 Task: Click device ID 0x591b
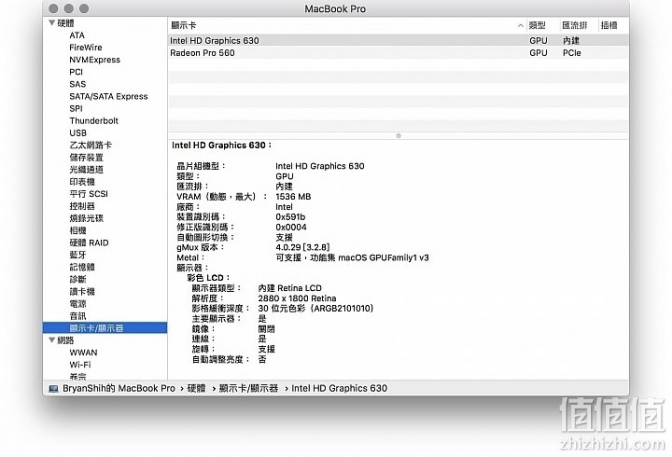click(290, 217)
